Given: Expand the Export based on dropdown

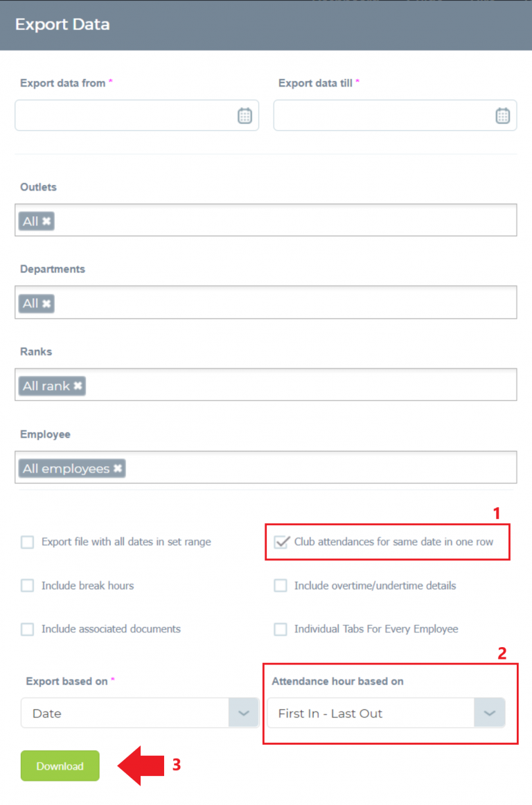Looking at the screenshot, I should (140, 713).
